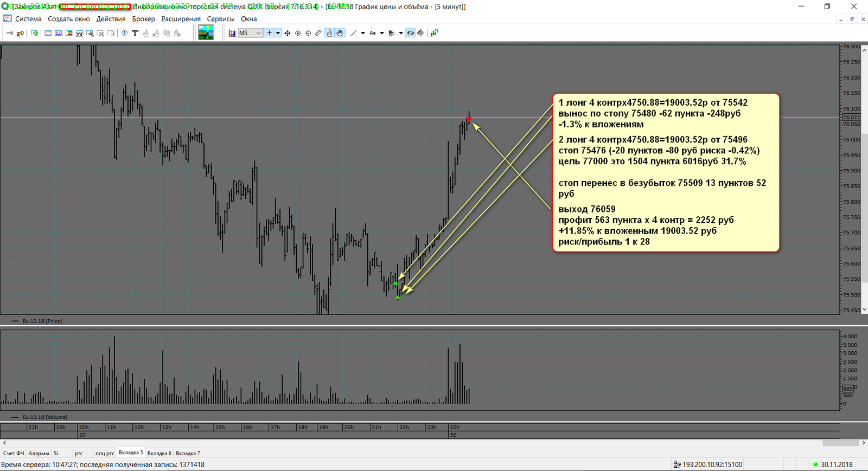868x471 pixels.
Task: Click the red sell marker on chart
Action: (x=469, y=119)
